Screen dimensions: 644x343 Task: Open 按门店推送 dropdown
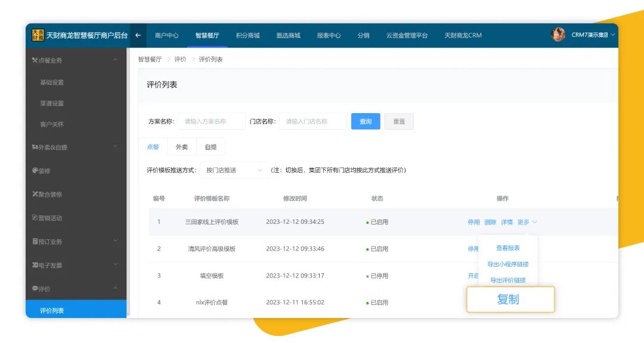point(234,170)
